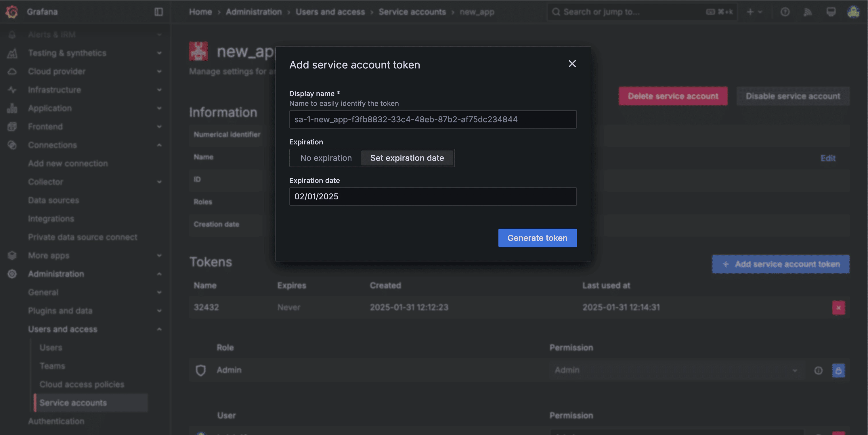
Task: Click the dock menu sidebar toggle icon
Action: 159,12
